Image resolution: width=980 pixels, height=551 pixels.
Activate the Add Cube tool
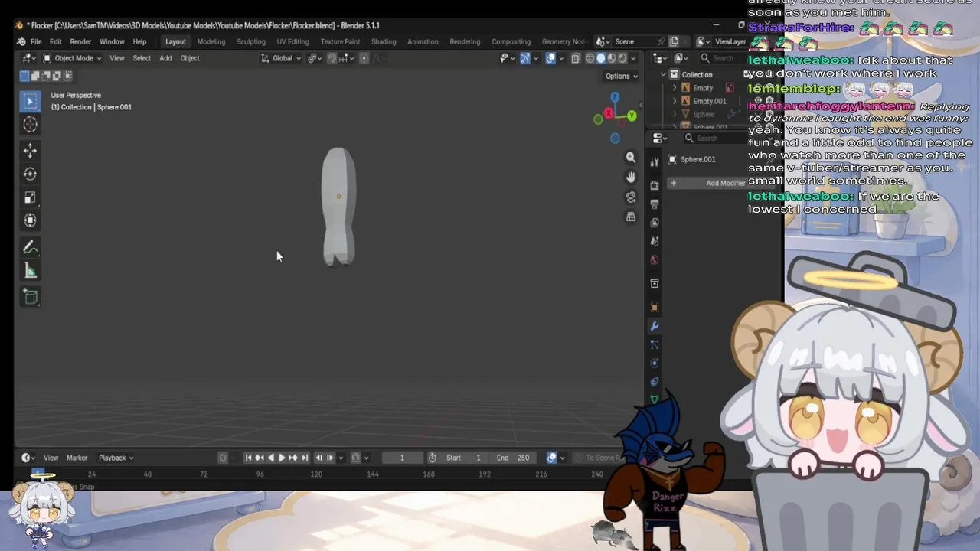[x=30, y=297]
